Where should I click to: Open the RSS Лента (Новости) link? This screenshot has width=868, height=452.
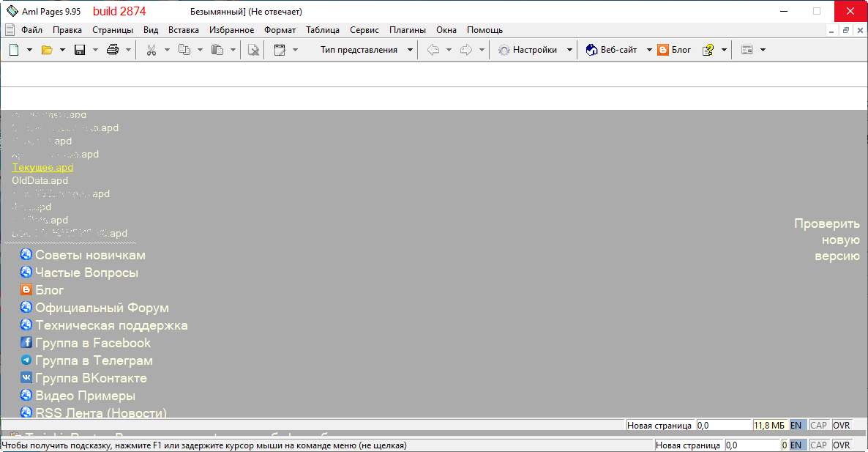[x=101, y=412]
